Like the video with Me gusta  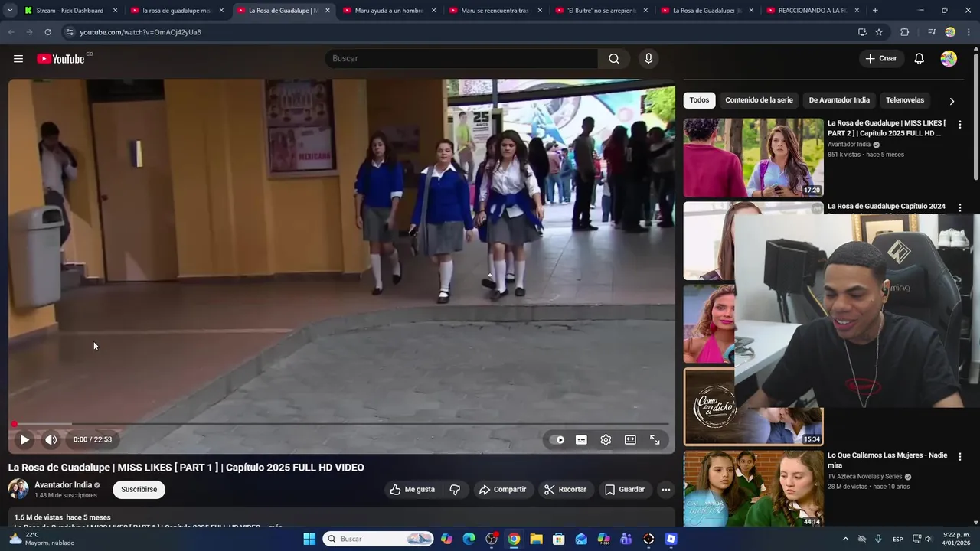(412, 490)
